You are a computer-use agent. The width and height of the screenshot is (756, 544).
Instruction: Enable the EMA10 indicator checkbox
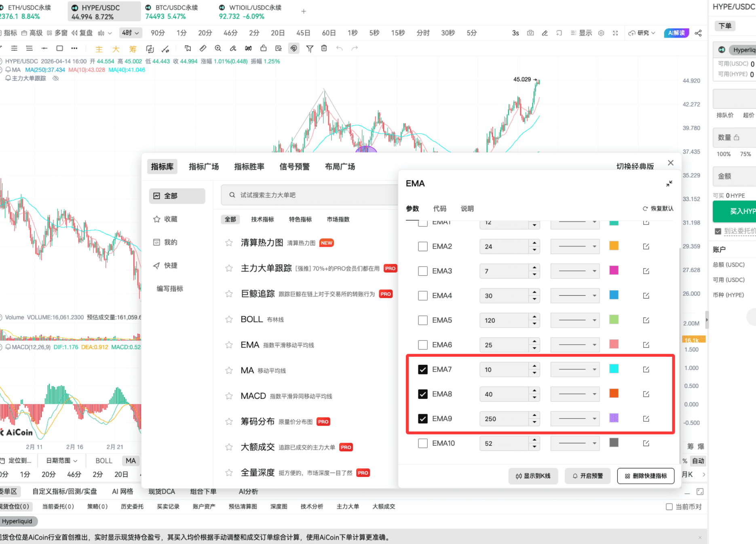click(422, 443)
